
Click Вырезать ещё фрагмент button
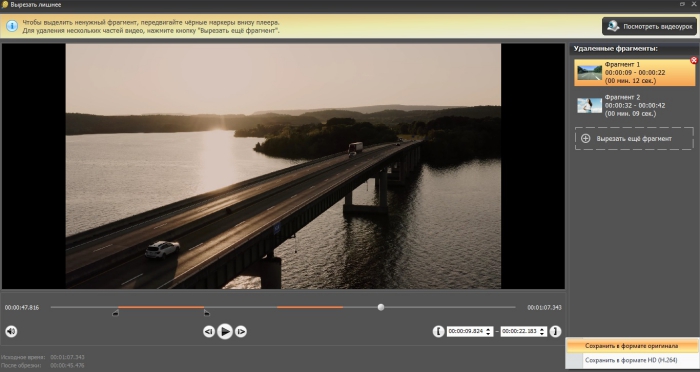[634, 138]
